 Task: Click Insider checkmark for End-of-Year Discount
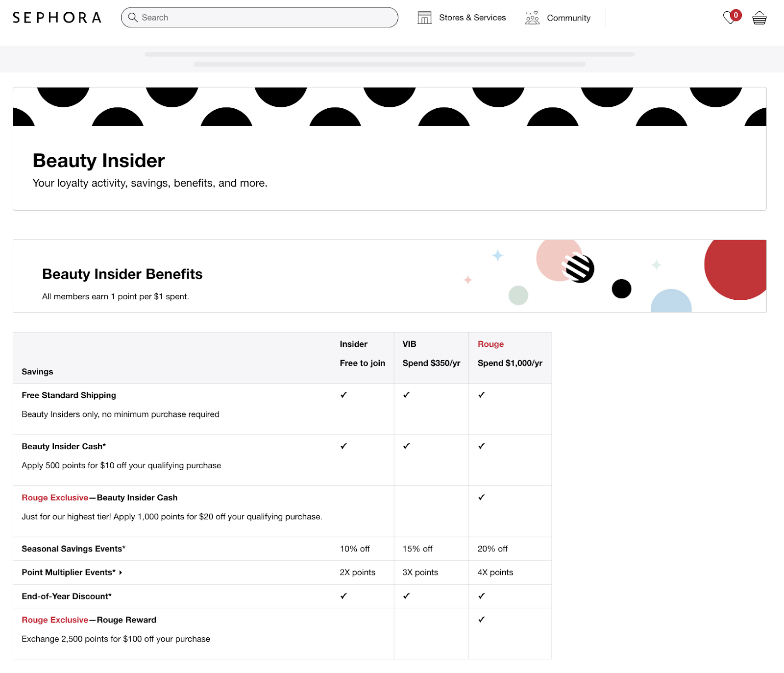(343, 596)
